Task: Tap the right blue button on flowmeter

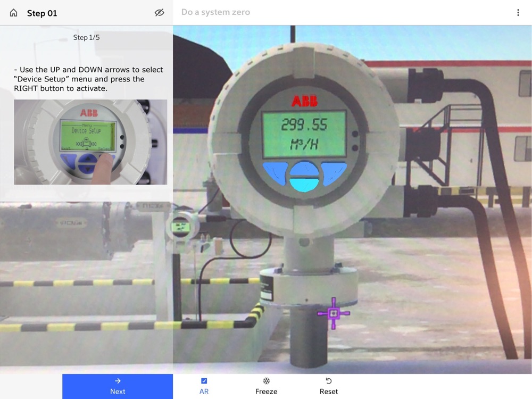Action: (334, 173)
